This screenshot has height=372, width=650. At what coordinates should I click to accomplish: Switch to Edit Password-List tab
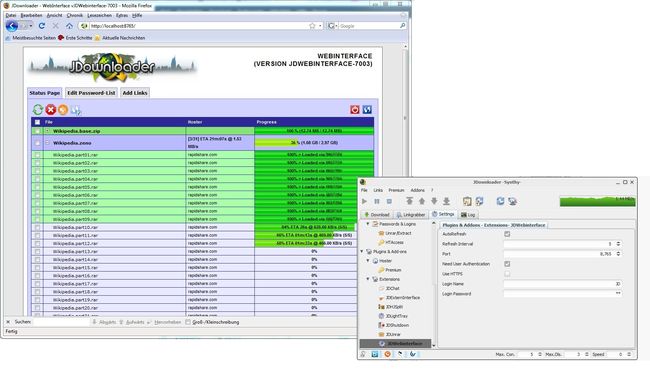91,93
